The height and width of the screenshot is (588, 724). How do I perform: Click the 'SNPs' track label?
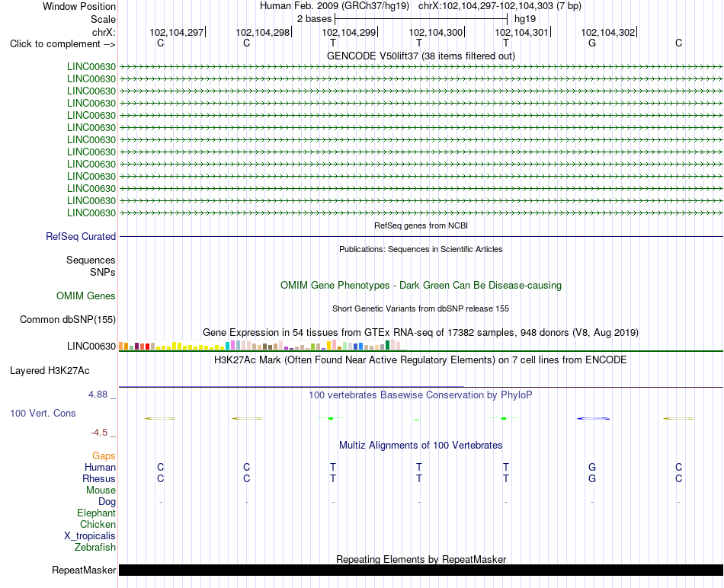(103, 273)
